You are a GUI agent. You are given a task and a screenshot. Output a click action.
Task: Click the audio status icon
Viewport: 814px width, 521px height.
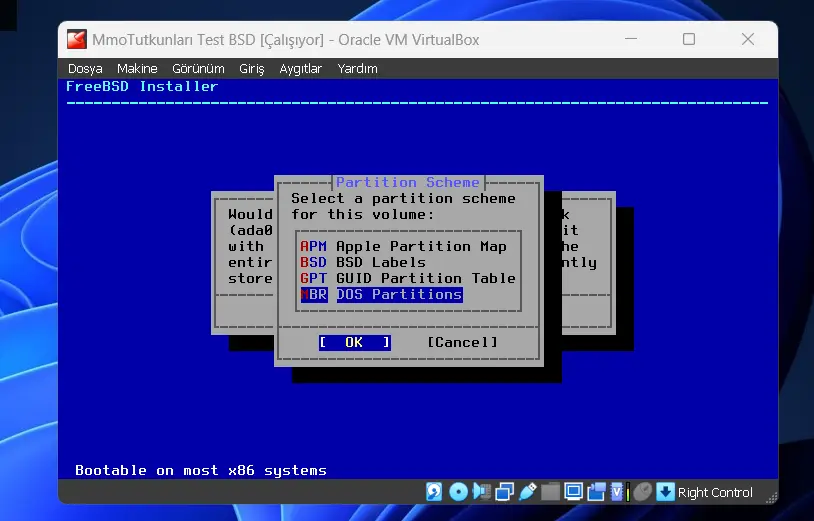click(482, 491)
